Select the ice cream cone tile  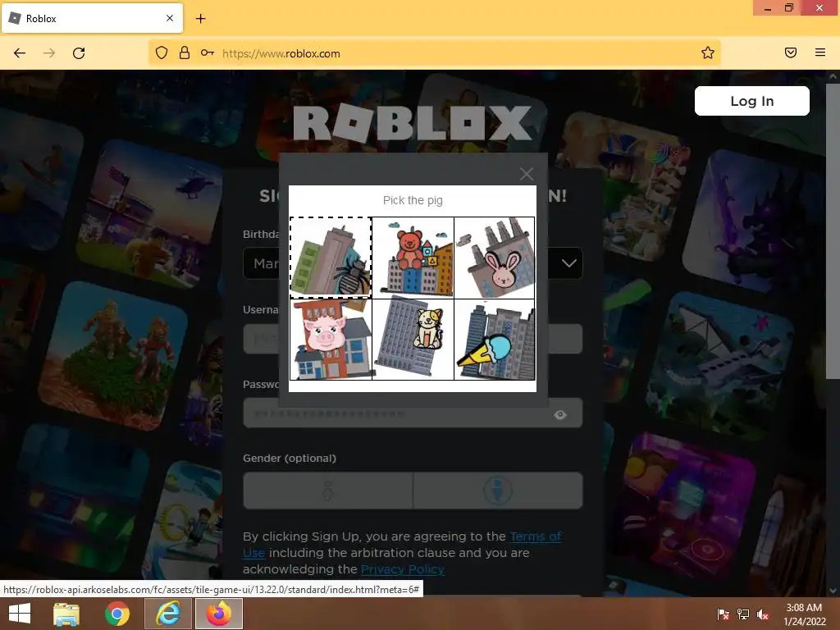[x=495, y=340]
